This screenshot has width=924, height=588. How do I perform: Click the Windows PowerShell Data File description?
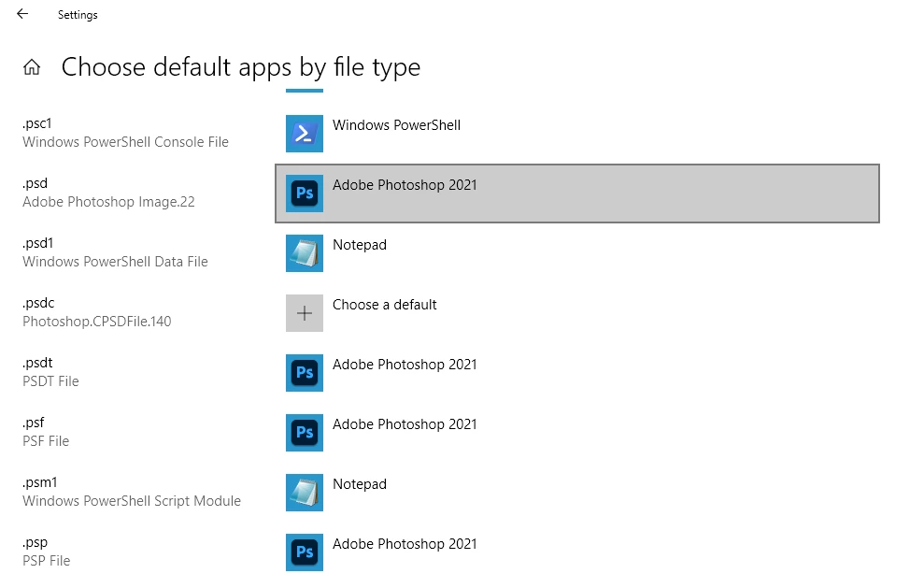tap(115, 262)
